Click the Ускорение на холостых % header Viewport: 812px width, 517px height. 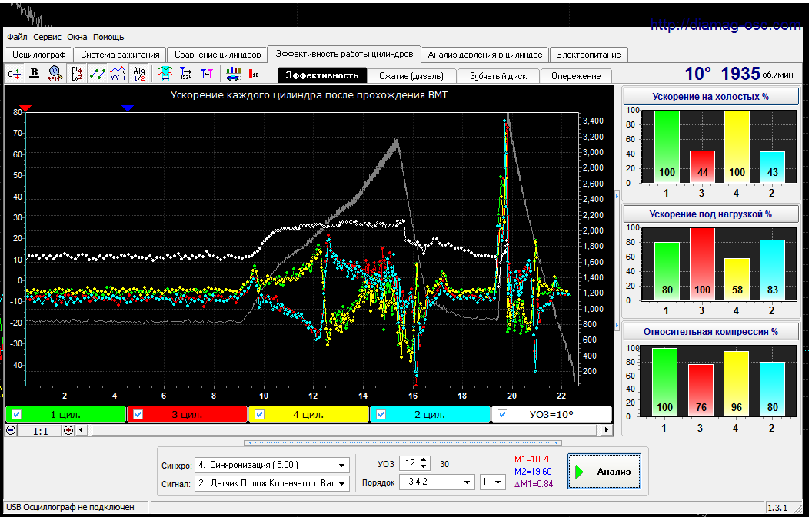(x=710, y=97)
